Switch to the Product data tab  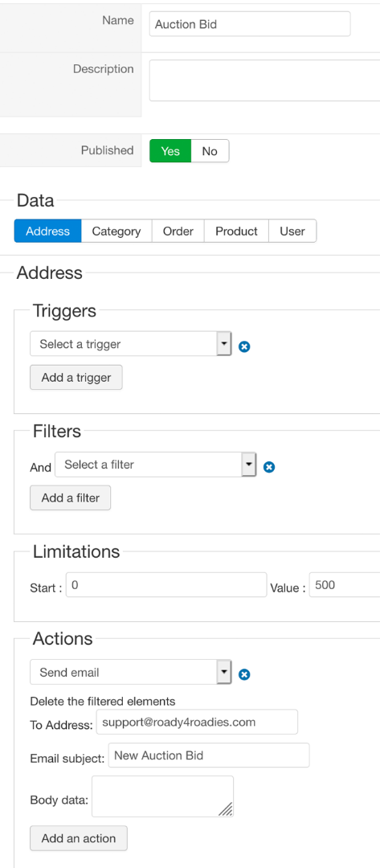236,231
